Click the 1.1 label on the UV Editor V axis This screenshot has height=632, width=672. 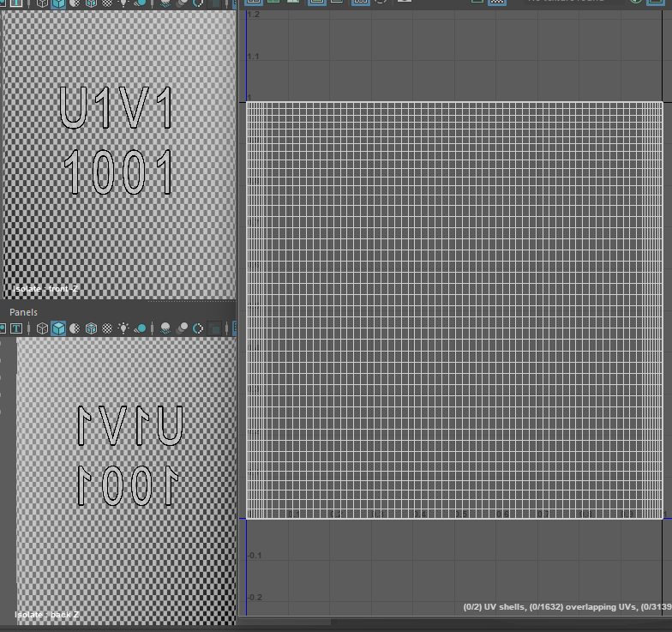(x=254, y=57)
